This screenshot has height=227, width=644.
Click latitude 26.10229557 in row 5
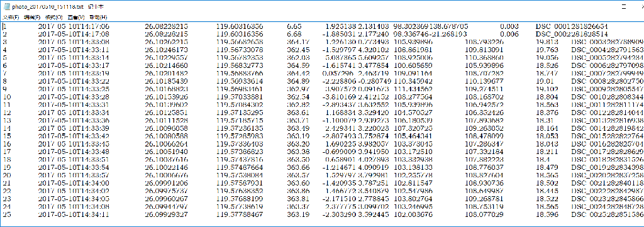point(166,57)
